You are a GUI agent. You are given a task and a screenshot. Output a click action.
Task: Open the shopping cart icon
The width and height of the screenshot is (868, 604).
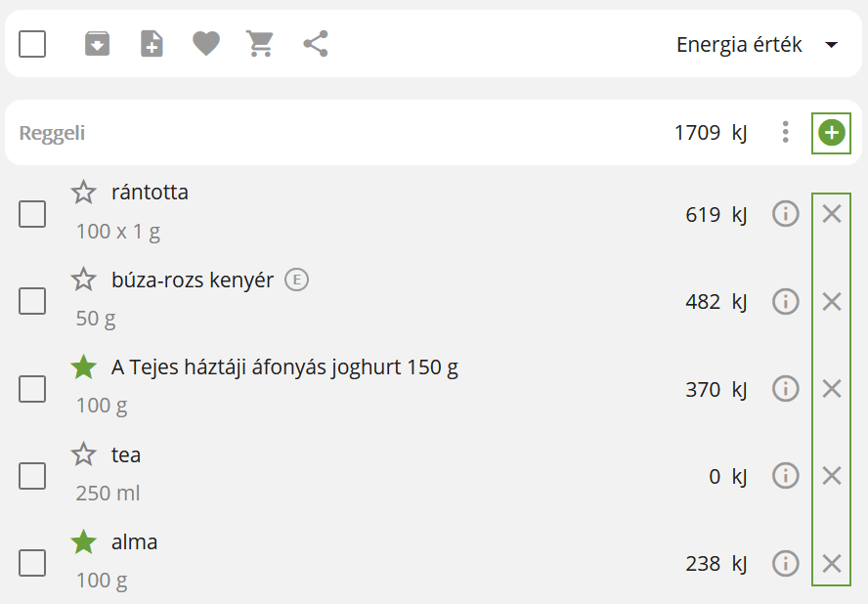(260, 44)
